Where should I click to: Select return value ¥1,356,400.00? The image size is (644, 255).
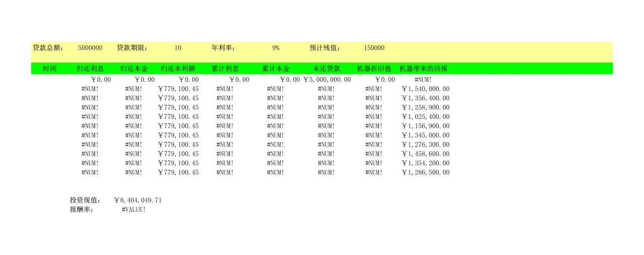426,98
